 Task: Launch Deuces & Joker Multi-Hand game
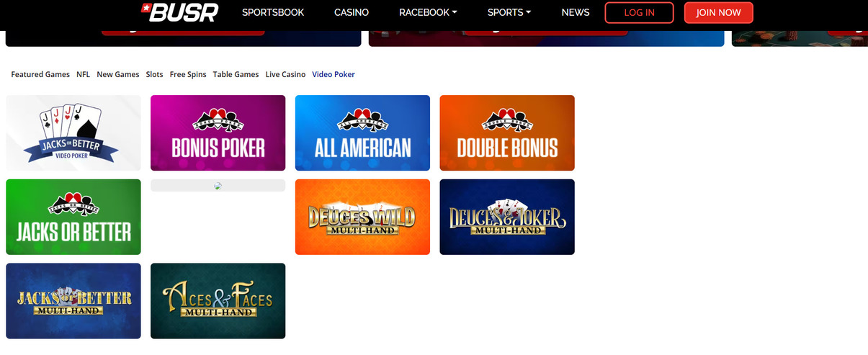pyautogui.click(x=507, y=217)
